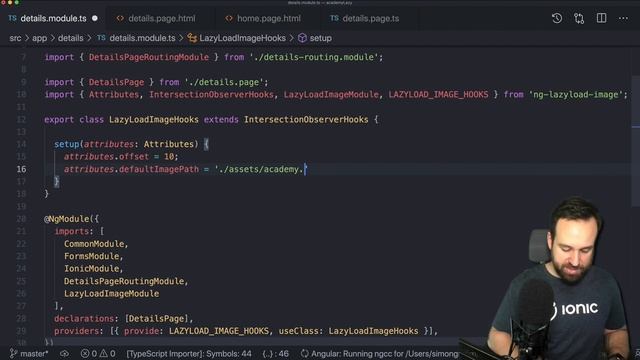Click line number 14 in gutter
Image resolution: width=640 pixels, height=360 pixels.
tap(21, 144)
